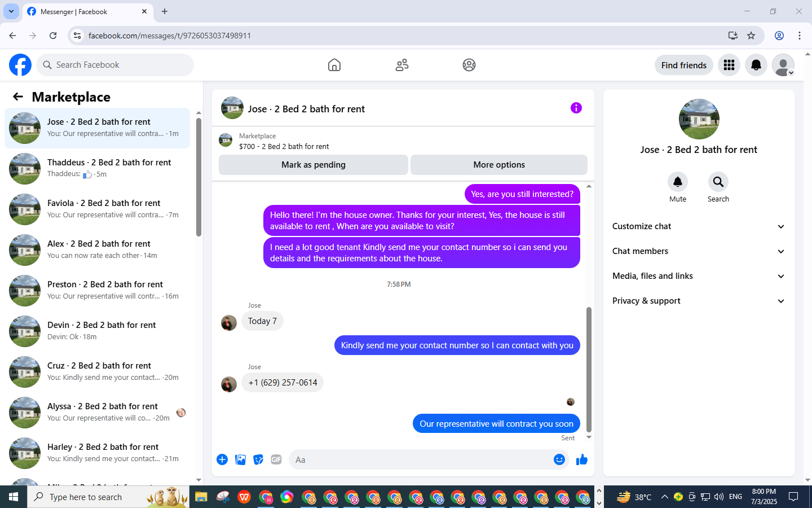Open Cruz 2 Bed 2 bath conversation
Screen dimensions: 812x508
97,372
